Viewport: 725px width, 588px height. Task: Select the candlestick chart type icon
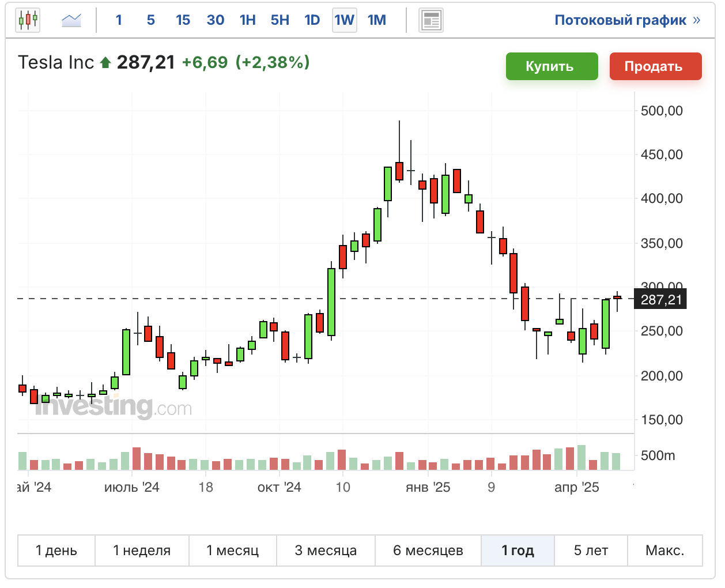(28, 20)
